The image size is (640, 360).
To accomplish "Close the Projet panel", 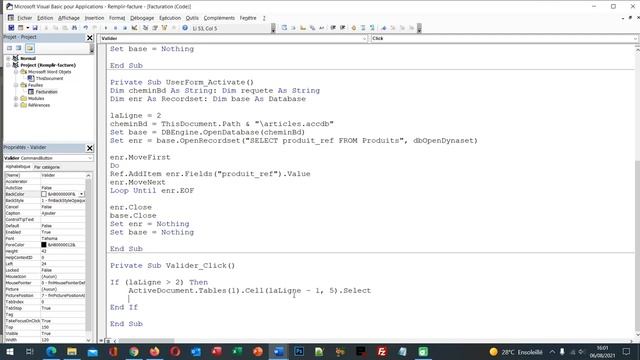I will [x=89, y=38].
